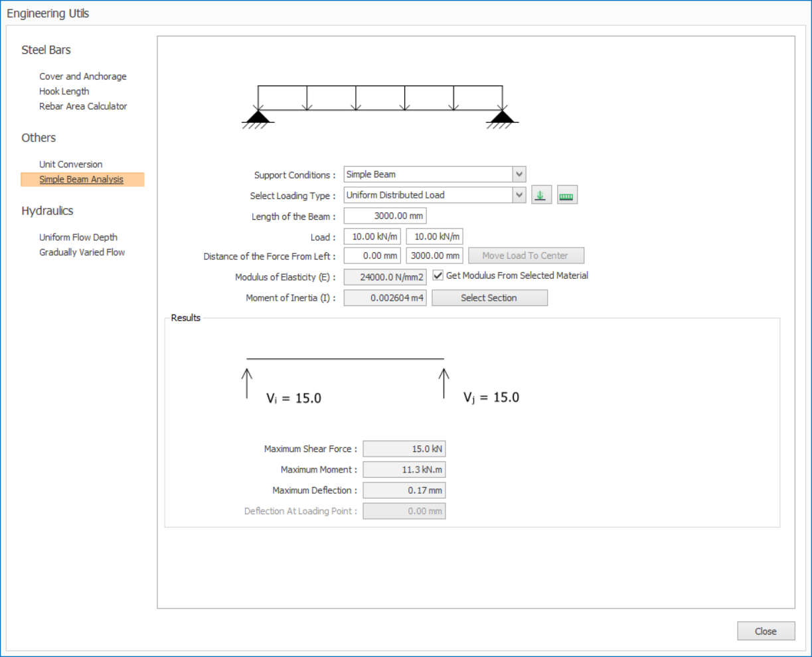The image size is (812, 657).
Task: Toggle Get Modulus From Selected Material checkbox
Action: click(x=438, y=275)
